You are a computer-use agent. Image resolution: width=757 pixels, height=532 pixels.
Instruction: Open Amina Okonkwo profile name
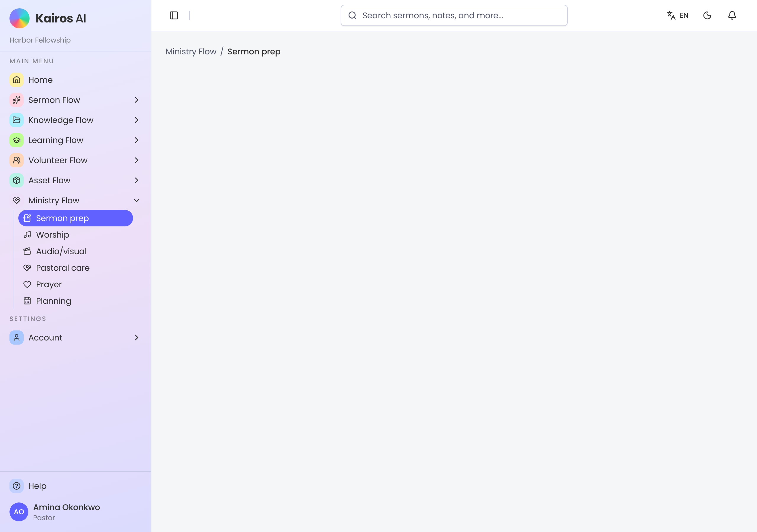point(67,507)
